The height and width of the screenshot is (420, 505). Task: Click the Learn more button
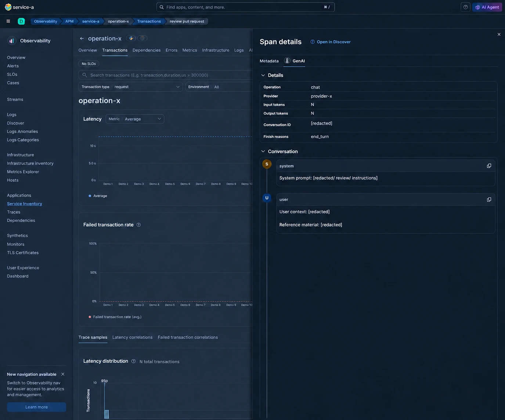[36, 407]
